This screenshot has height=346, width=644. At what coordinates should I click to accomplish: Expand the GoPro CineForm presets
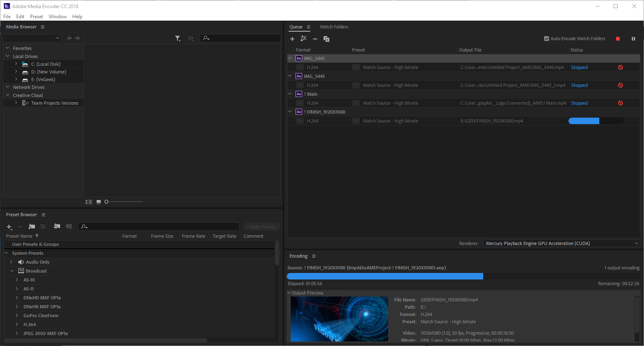click(17, 315)
